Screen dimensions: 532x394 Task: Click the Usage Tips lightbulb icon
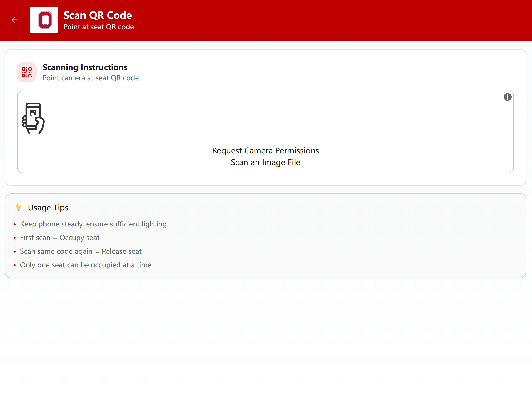[x=19, y=207]
